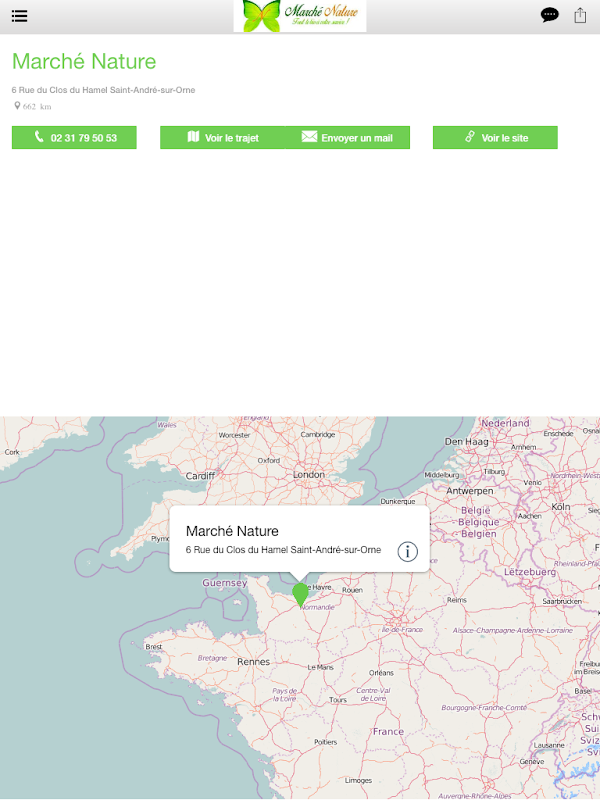Click Rennes label on the map

[254, 662]
